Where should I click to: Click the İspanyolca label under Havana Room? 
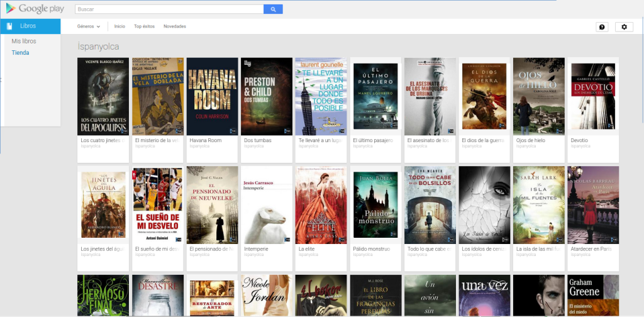199,146
